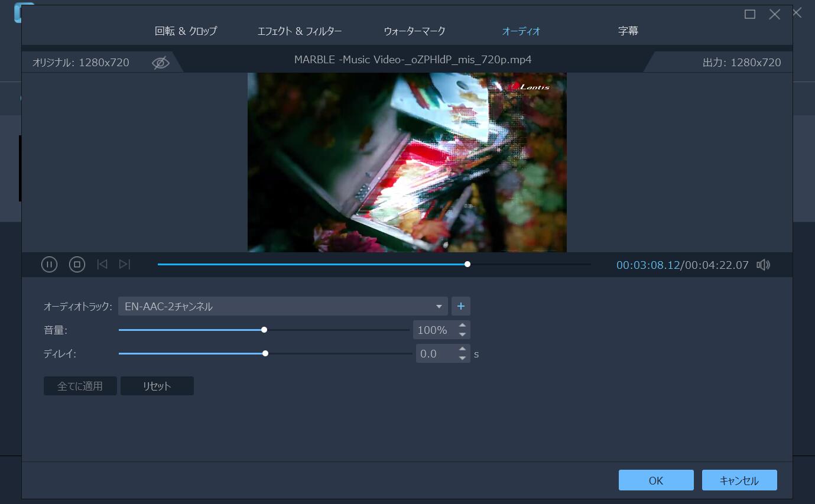The height and width of the screenshot is (504, 815).
Task: Decrease the volume percentage with the down arrow
Action: click(x=463, y=335)
